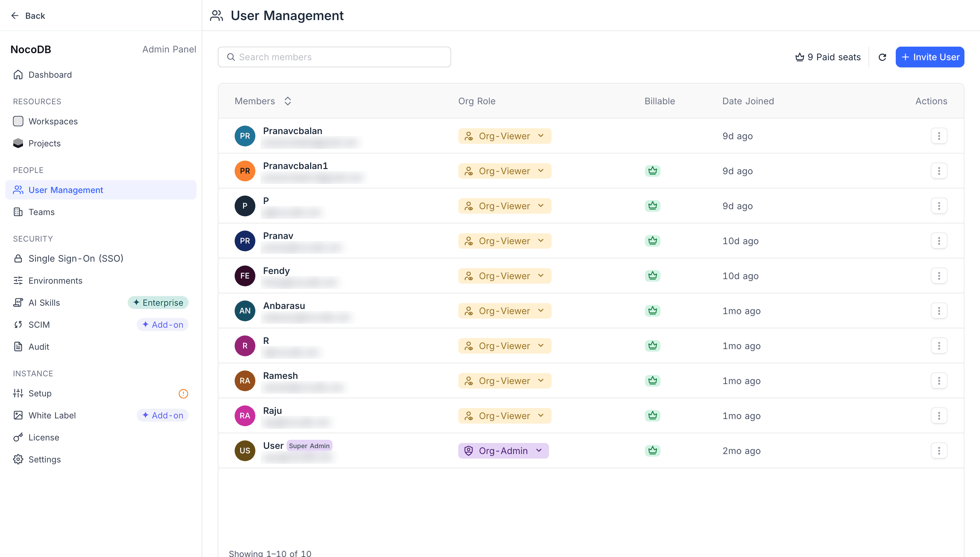Open Org-Viewer role dropdown for Pranavcbalan

pyautogui.click(x=505, y=136)
